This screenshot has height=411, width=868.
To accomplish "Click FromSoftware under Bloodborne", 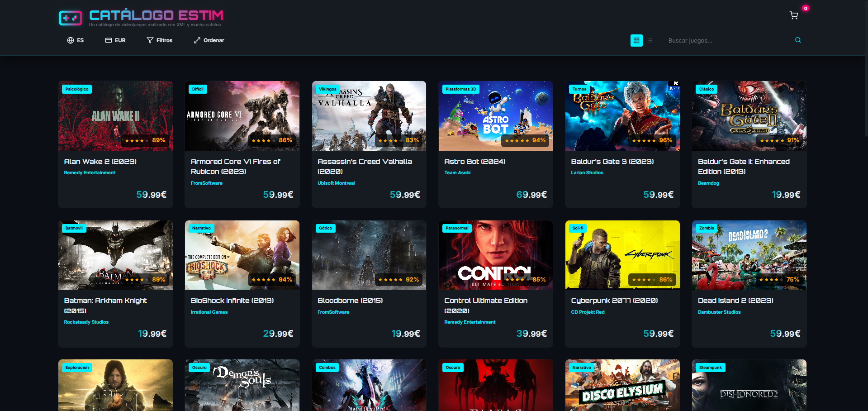I will [x=333, y=312].
